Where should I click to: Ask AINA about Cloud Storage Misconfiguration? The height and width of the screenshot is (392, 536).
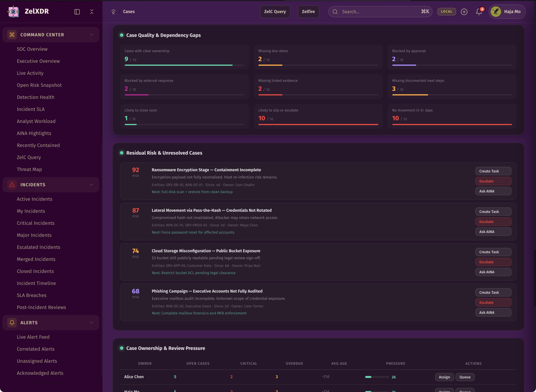(493, 272)
